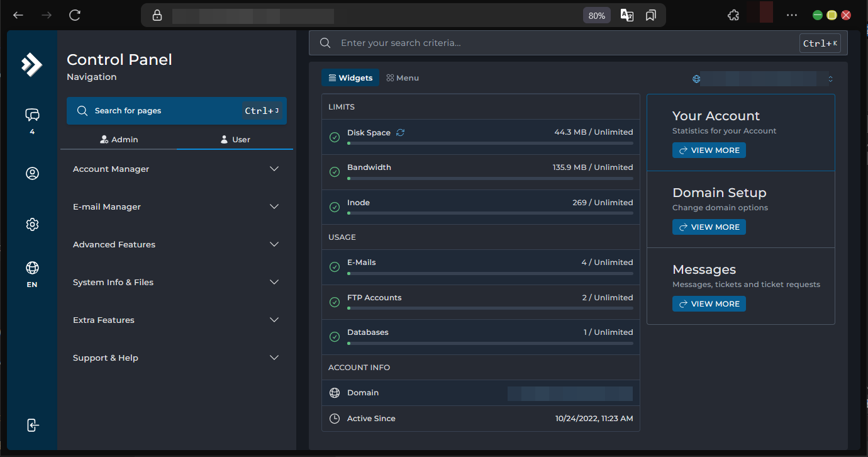Click the browser translate icon
Image resolution: width=868 pixels, height=457 pixels.
pyautogui.click(x=627, y=15)
